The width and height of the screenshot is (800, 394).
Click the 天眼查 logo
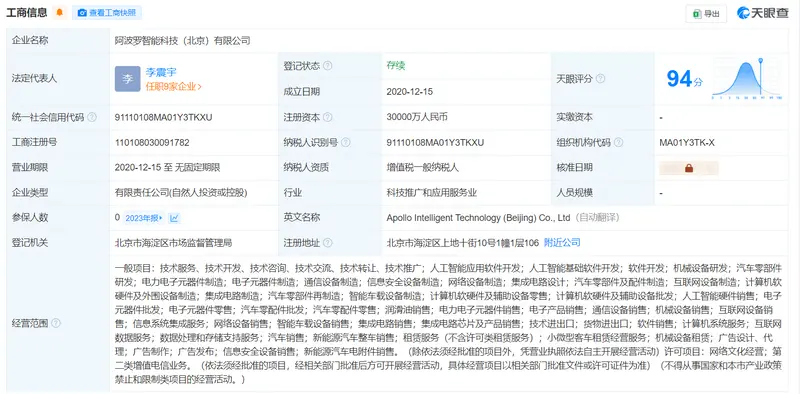[x=762, y=13]
